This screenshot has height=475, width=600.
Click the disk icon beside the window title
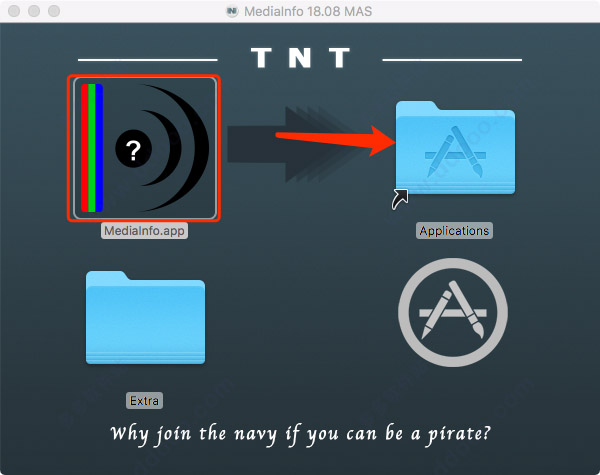[232, 11]
